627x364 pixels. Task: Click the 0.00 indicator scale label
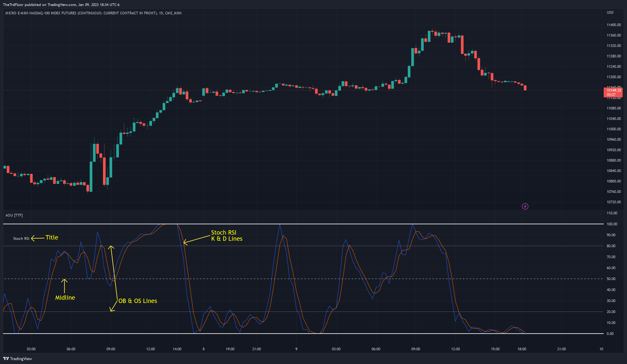coord(610,333)
